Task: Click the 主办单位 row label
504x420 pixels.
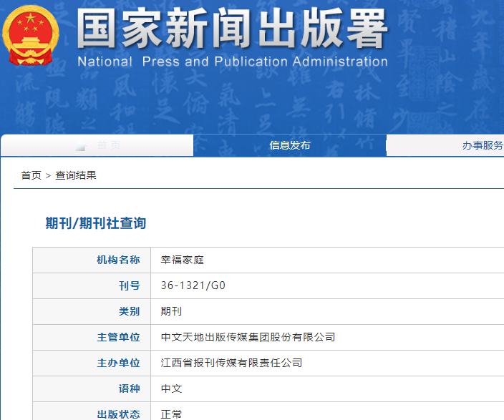Action: tap(118, 363)
